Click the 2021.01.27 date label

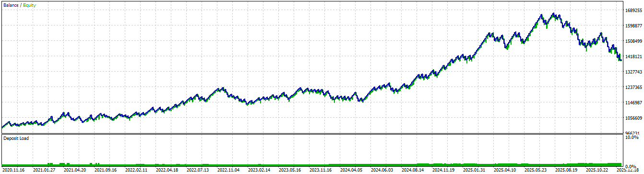(45, 170)
